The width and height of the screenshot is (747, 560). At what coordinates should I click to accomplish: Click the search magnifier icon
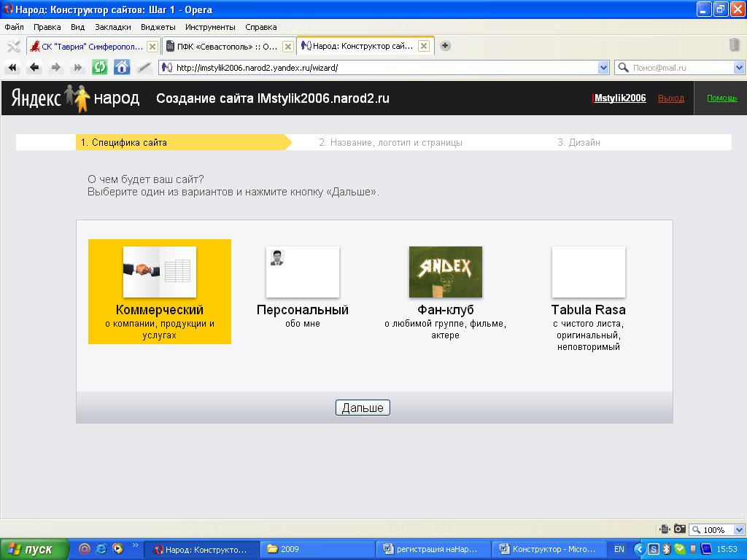pos(623,68)
